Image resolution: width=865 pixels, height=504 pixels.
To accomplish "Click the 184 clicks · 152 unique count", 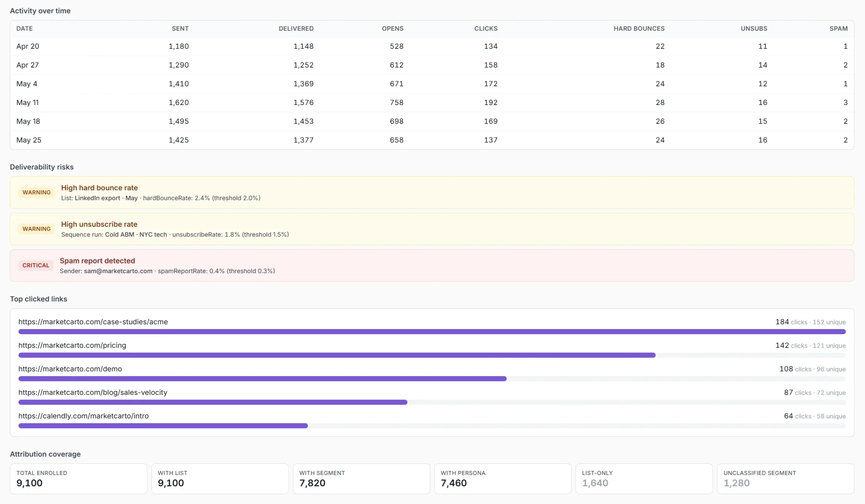I will [x=810, y=322].
